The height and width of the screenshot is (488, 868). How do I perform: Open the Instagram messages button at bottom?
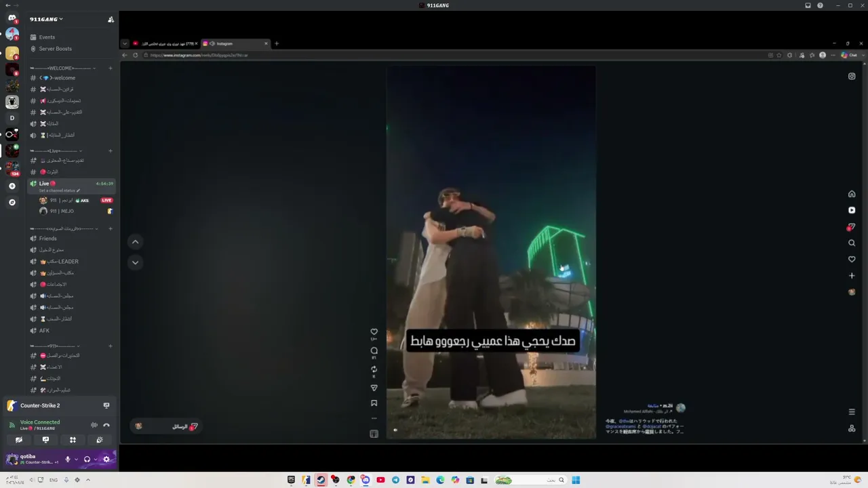166,426
